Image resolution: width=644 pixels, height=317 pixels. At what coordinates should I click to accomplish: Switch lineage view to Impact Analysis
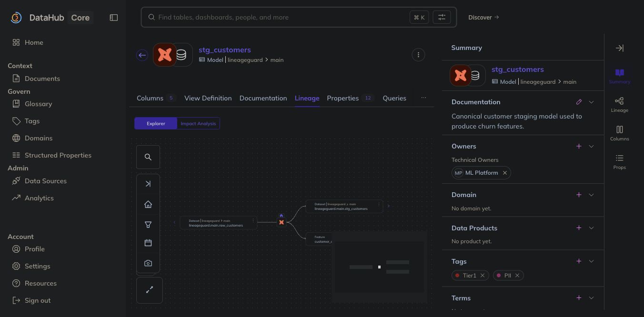(x=198, y=123)
